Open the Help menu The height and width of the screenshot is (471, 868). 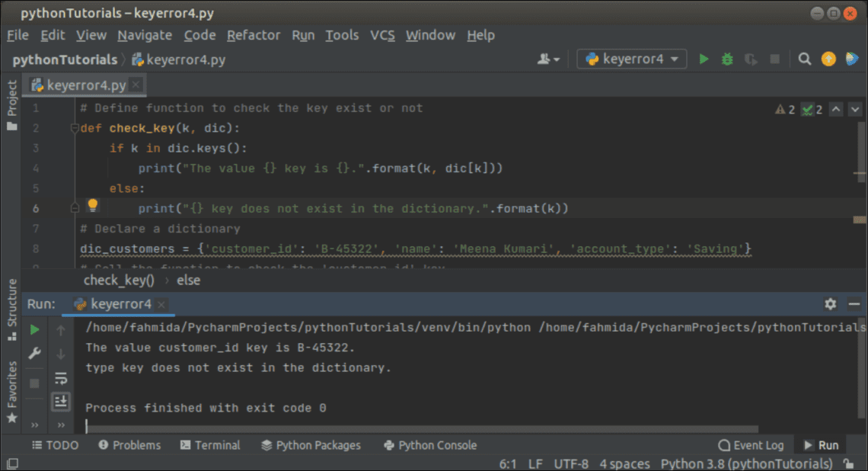481,35
